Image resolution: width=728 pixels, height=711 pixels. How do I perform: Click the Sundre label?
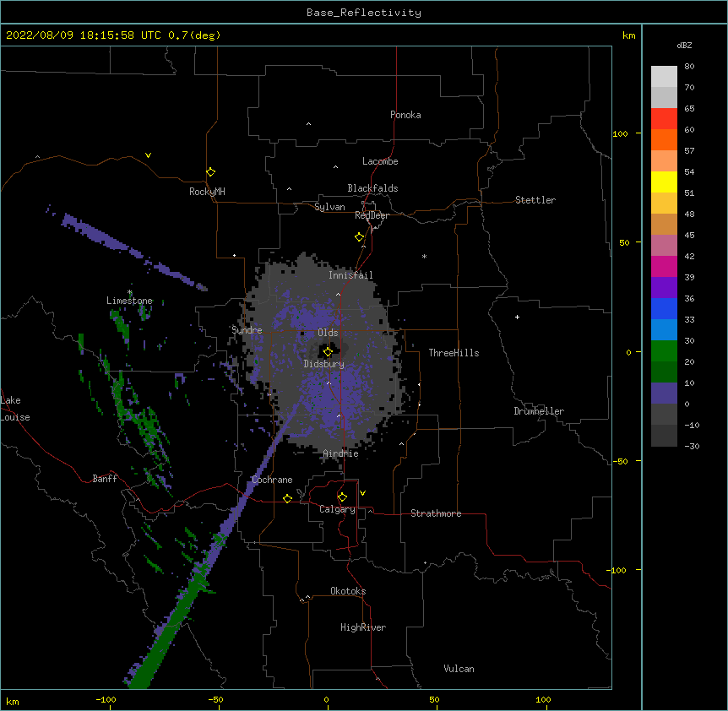(x=247, y=330)
